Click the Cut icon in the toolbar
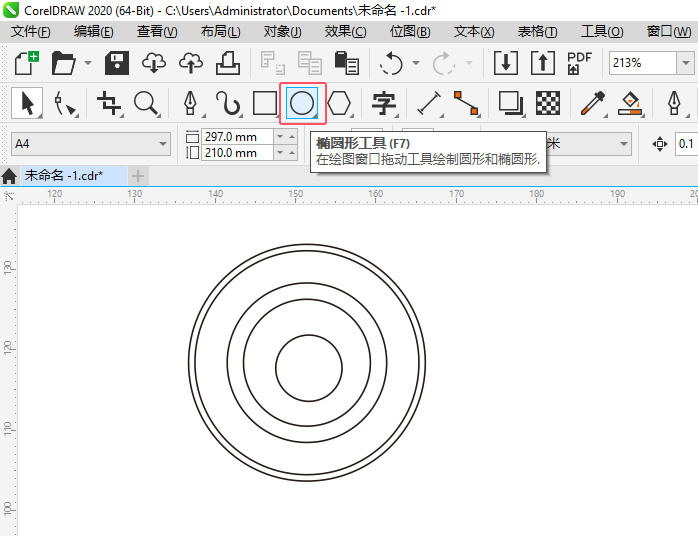The height and width of the screenshot is (536, 698). click(x=272, y=63)
